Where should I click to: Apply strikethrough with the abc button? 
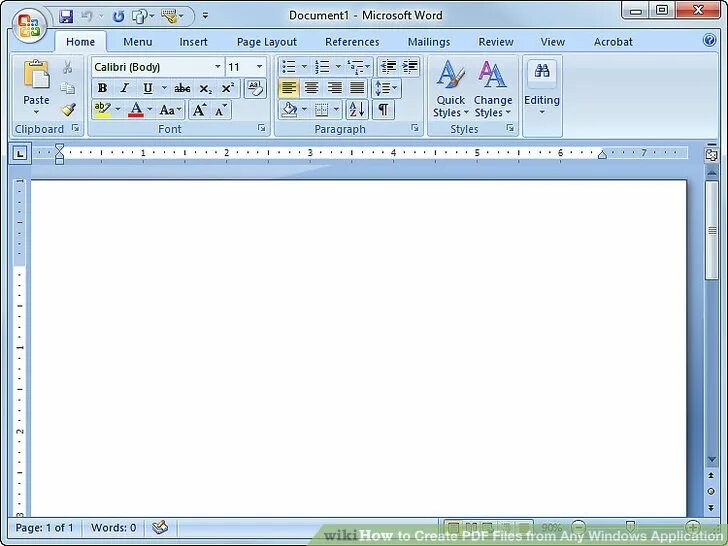[x=182, y=88]
